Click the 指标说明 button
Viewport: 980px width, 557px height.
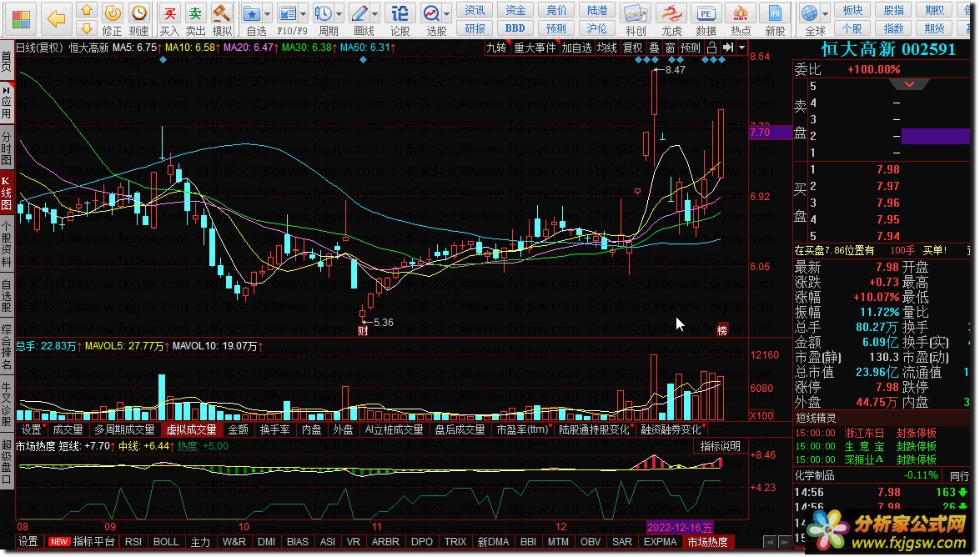[x=720, y=446]
